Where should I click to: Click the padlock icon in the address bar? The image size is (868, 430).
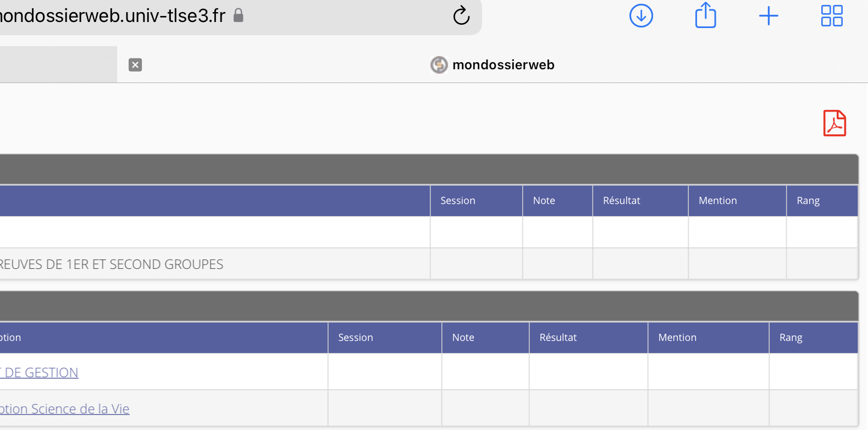[238, 15]
